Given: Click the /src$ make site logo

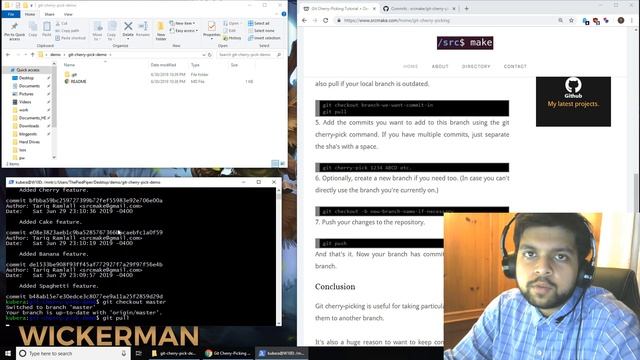Looking at the screenshot, I should 465,42.
